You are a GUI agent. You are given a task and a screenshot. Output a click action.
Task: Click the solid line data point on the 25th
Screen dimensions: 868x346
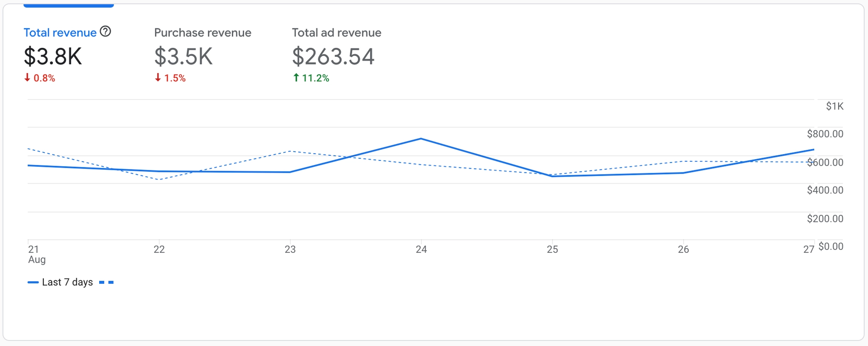pyautogui.click(x=552, y=176)
